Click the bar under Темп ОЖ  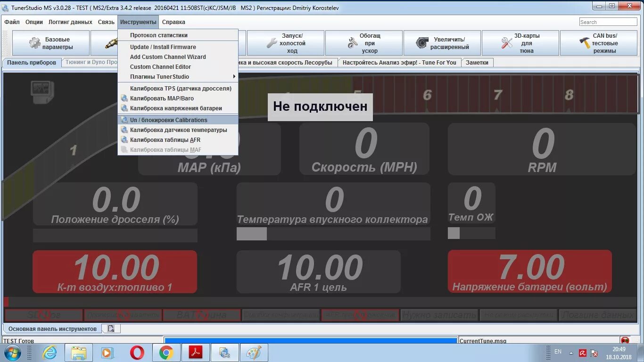click(471, 233)
